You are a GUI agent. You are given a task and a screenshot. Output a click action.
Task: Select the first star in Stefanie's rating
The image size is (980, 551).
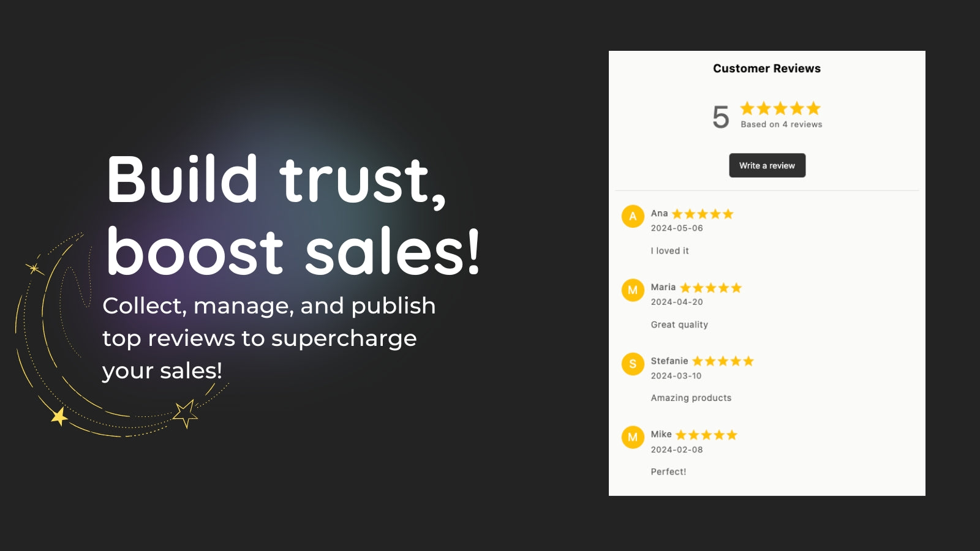pos(698,361)
